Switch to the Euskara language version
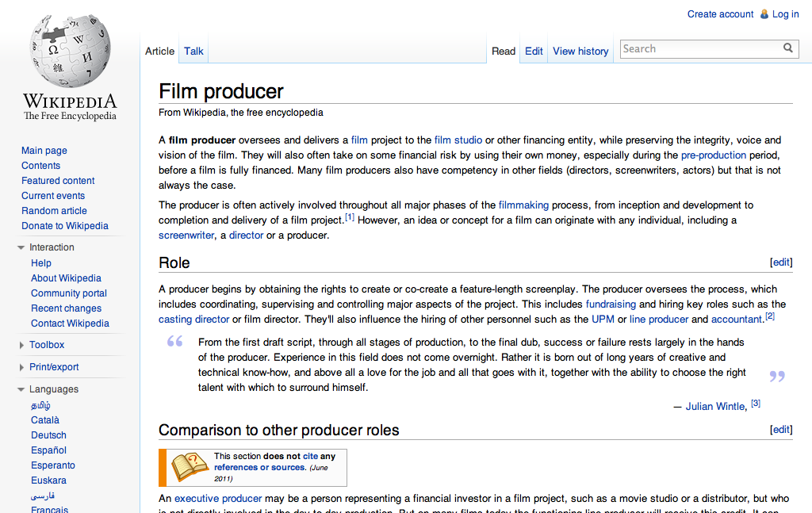 (x=48, y=480)
